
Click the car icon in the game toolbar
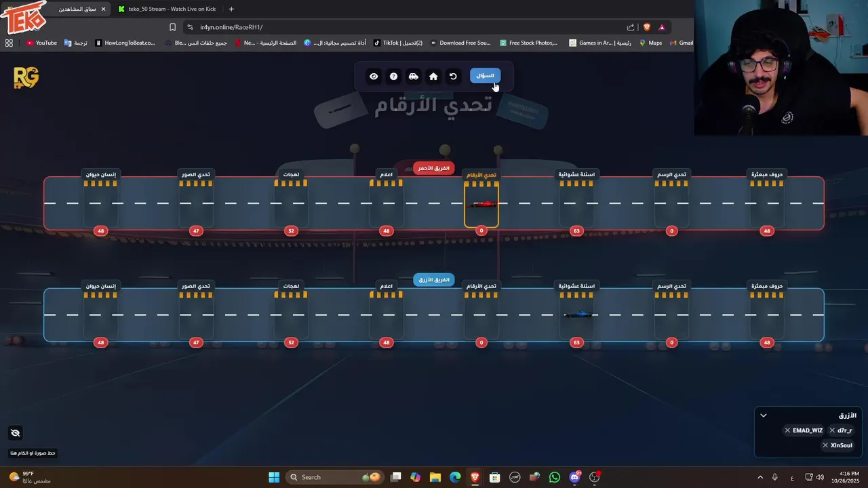[x=414, y=77]
